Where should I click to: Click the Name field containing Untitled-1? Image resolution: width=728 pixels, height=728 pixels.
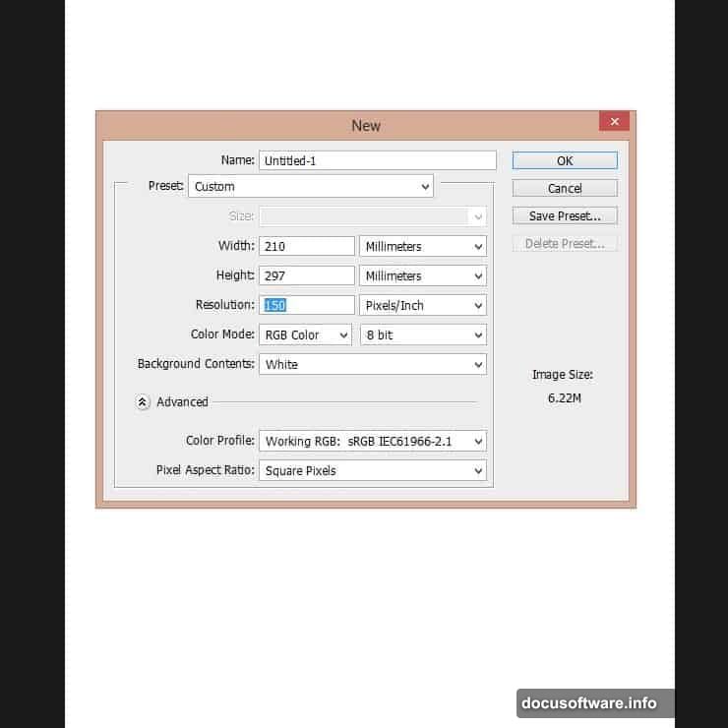click(x=378, y=160)
